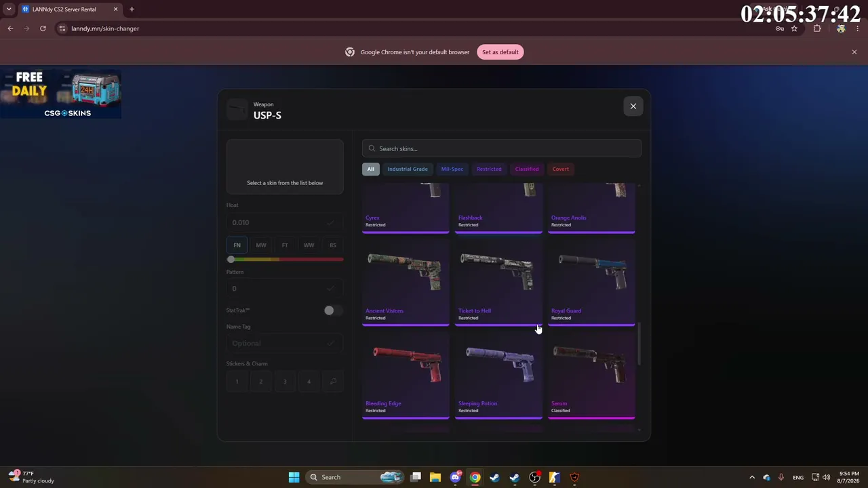Select the Ancient Visions skin

406,283
